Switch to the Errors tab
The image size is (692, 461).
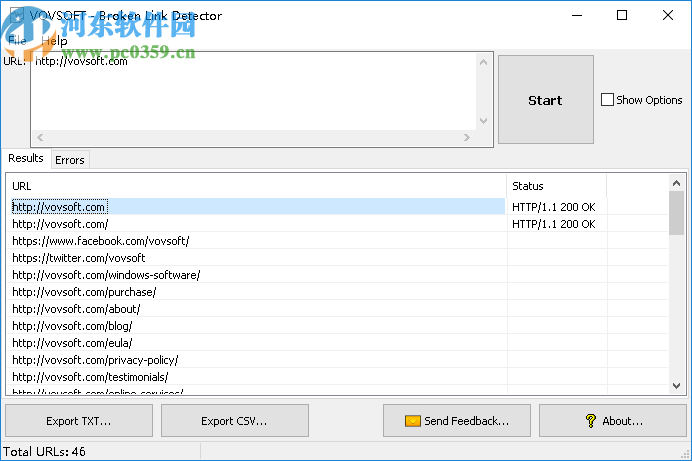coord(70,160)
